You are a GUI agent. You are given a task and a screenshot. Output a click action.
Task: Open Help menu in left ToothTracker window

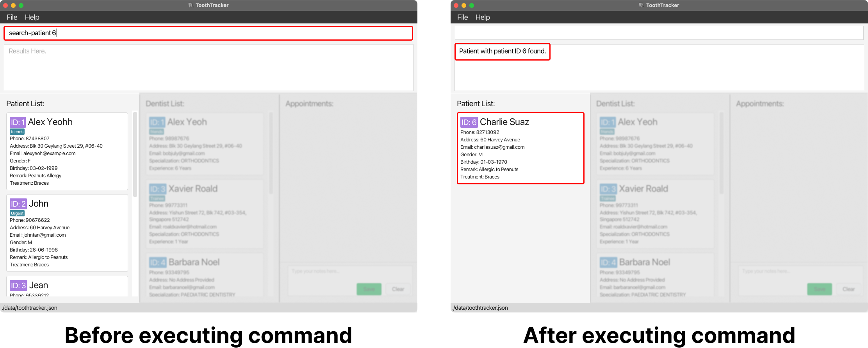(32, 17)
